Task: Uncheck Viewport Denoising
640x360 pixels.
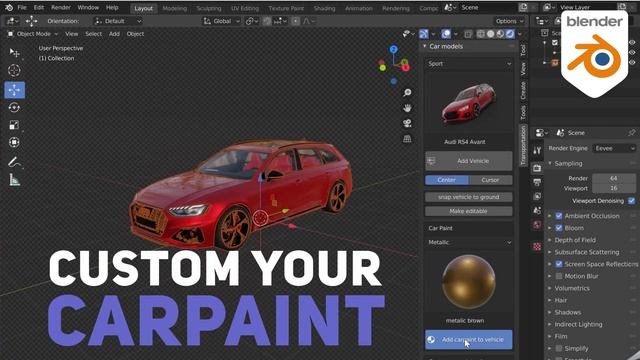Action: pyautogui.click(x=632, y=201)
